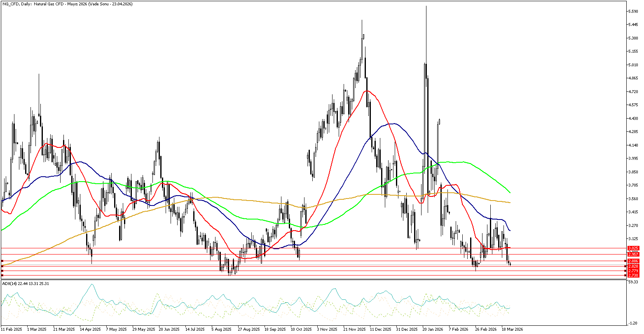Image resolution: width=644 pixels, height=334 pixels.
Task: Select the 2.886 red price level tag
Action: pos(633,261)
